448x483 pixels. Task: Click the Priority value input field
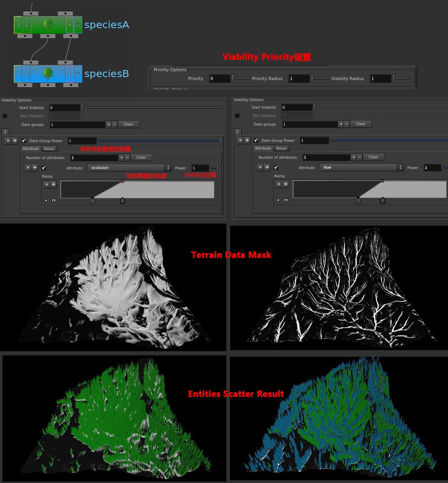click(x=220, y=79)
